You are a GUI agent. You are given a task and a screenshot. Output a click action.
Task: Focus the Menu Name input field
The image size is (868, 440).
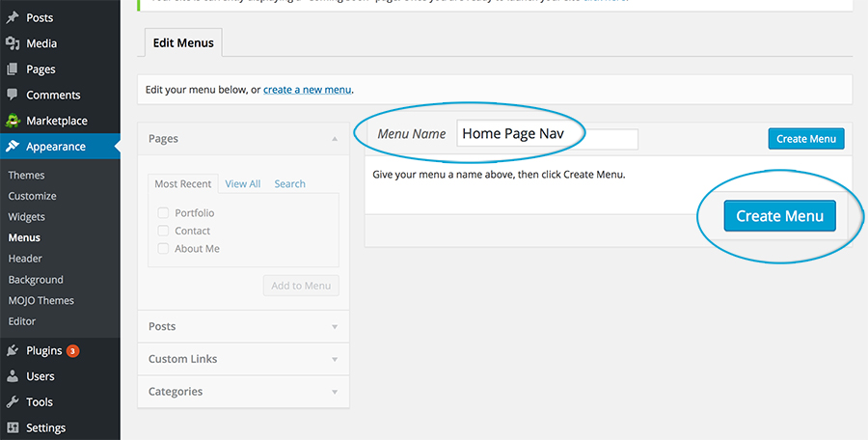(x=547, y=133)
